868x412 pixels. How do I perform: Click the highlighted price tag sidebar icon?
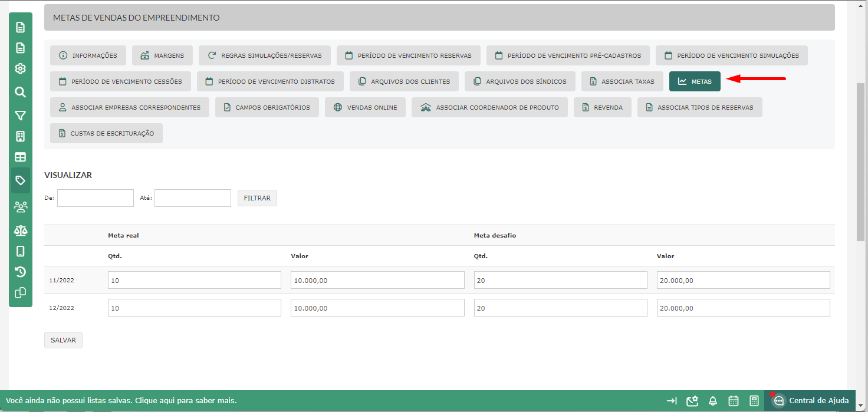(21, 180)
